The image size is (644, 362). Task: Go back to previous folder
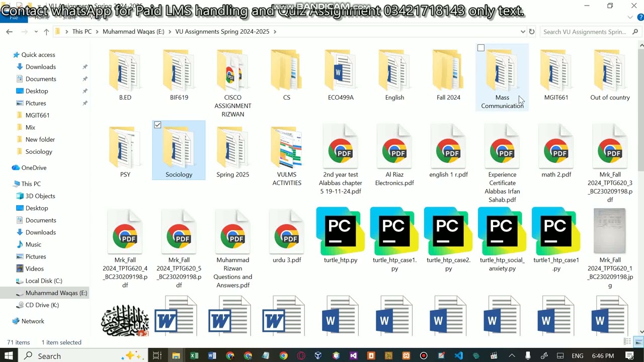tap(9, 32)
